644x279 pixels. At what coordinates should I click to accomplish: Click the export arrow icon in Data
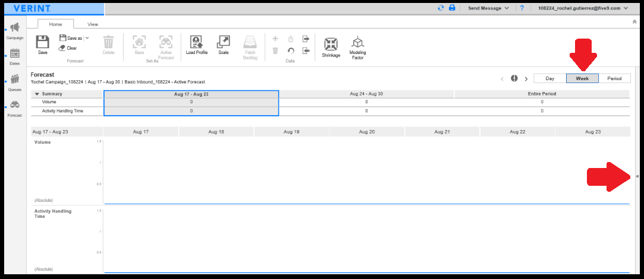(x=306, y=39)
